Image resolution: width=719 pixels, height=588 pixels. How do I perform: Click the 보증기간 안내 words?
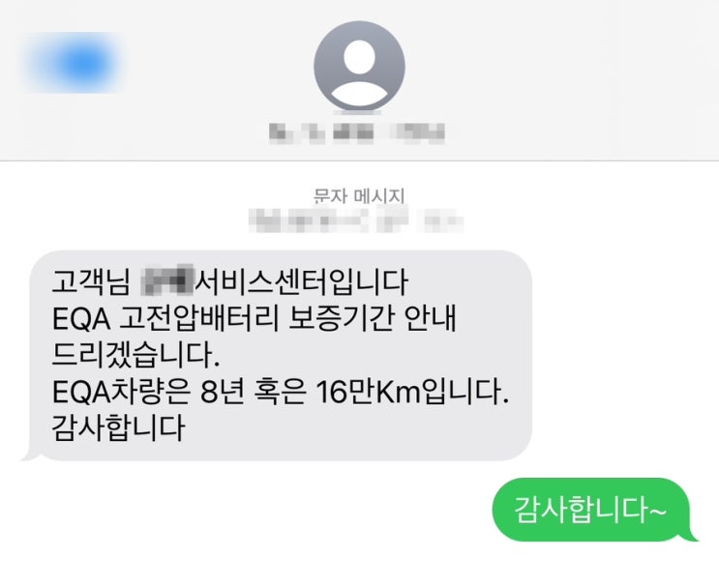coord(373,318)
